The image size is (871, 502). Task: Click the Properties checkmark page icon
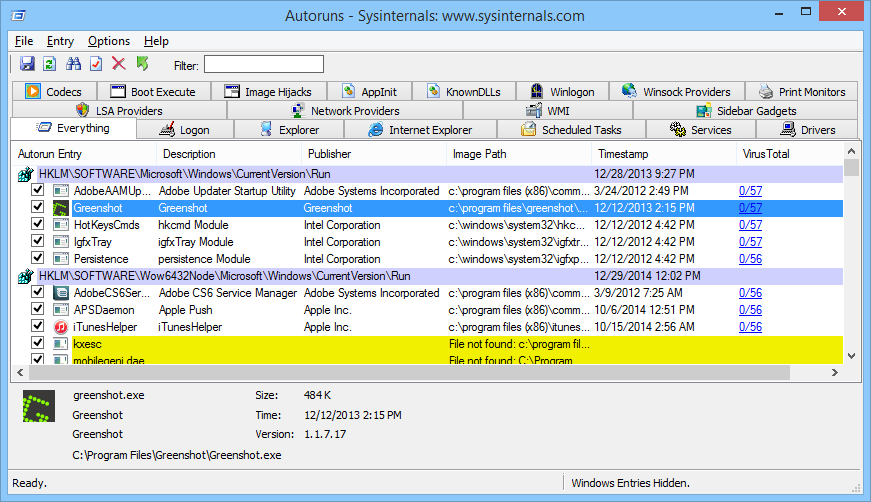pyautogui.click(x=96, y=64)
